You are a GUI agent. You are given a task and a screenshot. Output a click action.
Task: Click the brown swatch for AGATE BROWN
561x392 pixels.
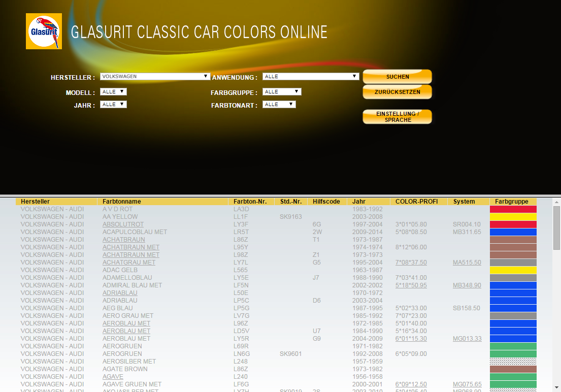tap(513, 369)
